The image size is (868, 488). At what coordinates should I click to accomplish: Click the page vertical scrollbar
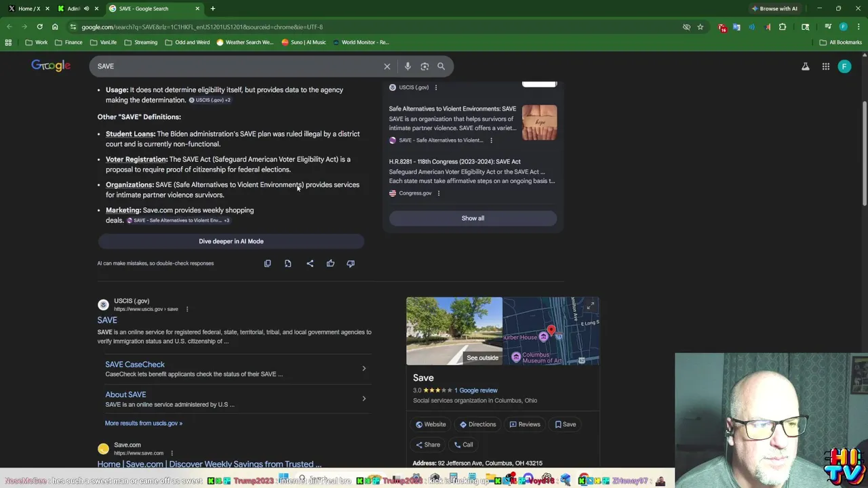click(x=865, y=152)
